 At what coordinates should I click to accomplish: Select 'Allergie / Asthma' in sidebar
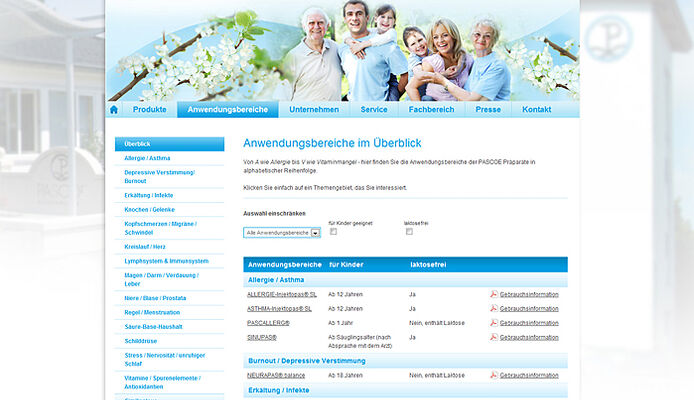147,158
